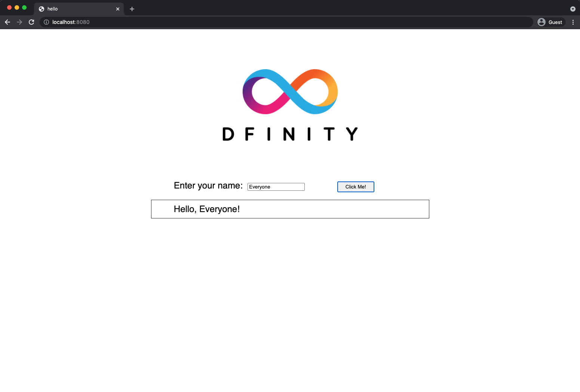Close the hello tab
This screenshot has height=392, width=580.
(118, 9)
